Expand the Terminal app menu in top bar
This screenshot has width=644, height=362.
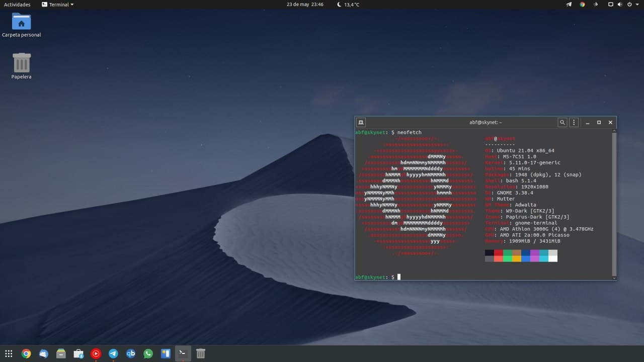tap(58, 5)
